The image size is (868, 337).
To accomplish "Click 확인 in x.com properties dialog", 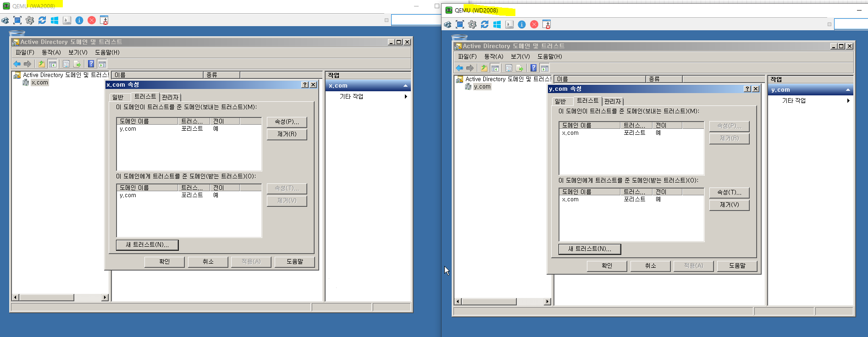I will [x=165, y=261].
